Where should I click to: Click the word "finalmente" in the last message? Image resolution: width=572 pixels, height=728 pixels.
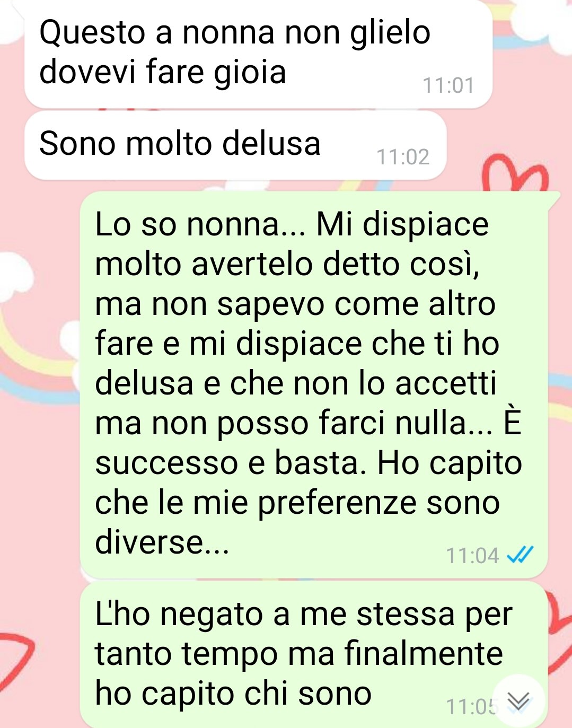click(x=424, y=653)
